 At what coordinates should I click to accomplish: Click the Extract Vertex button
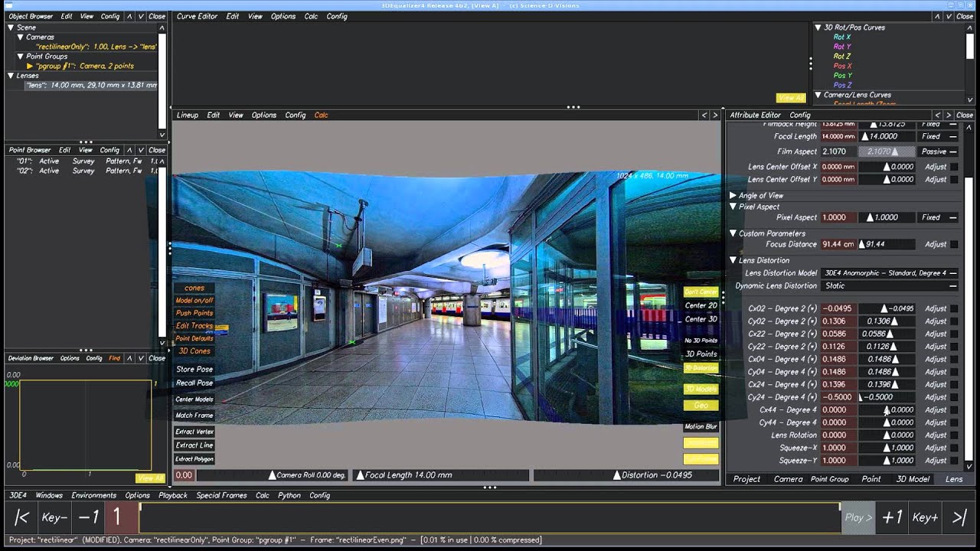click(194, 432)
